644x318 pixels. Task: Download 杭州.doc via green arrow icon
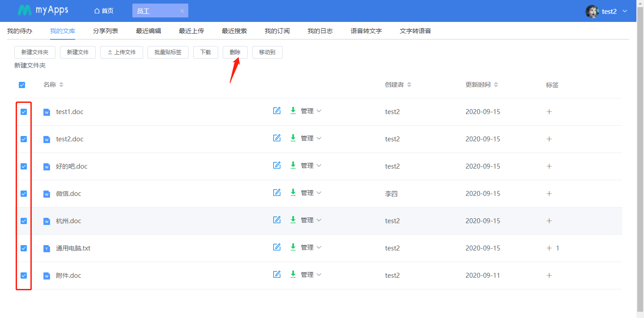[x=293, y=220]
